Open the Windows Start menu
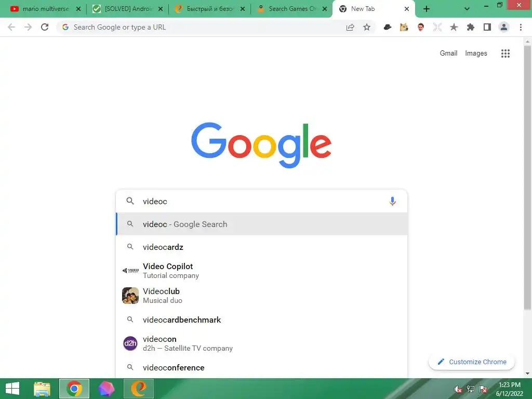This screenshot has height=399, width=532. click(x=12, y=389)
